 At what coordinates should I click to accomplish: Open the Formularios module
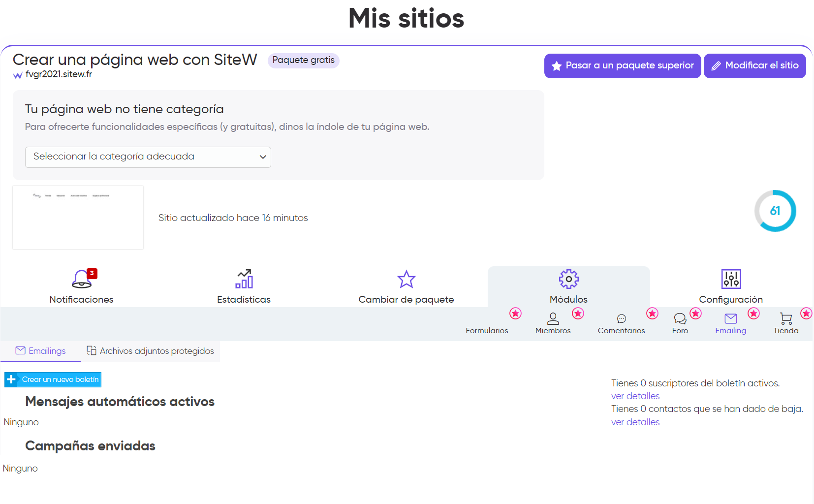pos(487,330)
